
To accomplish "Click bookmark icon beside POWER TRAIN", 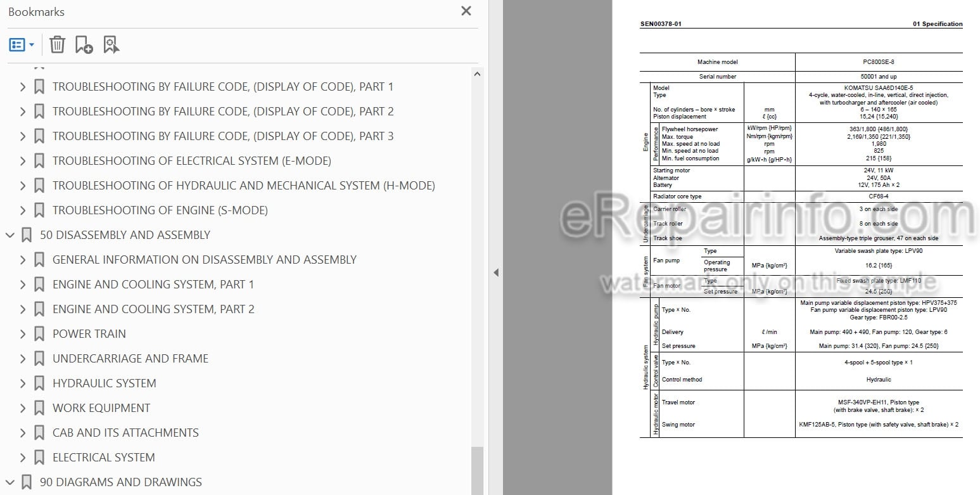I will 39,334.
